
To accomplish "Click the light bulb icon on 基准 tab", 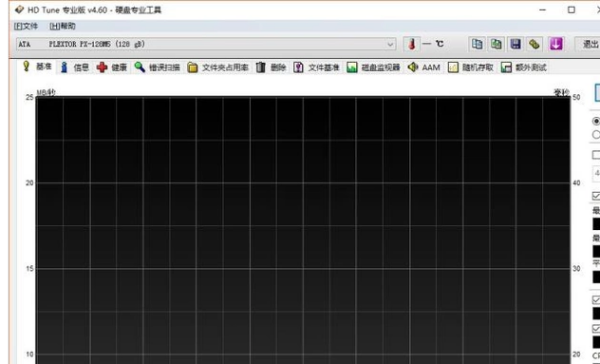I will (26, 66).
